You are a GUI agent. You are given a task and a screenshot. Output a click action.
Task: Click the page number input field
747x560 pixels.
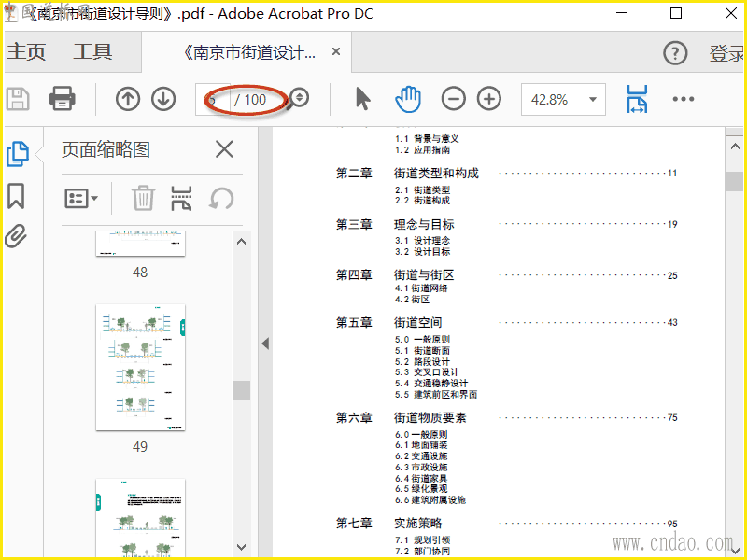213,100
